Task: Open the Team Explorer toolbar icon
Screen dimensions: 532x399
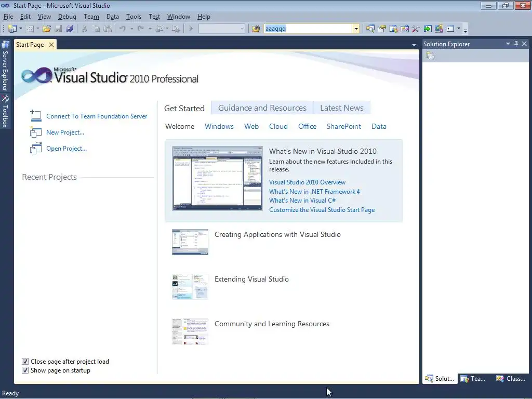Action: pyautogui.click(x=393, y=29)
